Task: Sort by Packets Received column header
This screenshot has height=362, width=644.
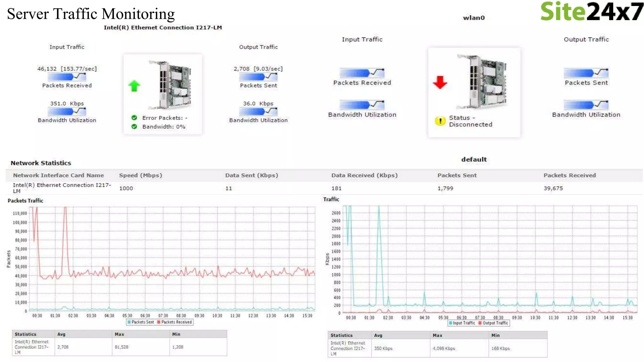Action: coord(569,175)
